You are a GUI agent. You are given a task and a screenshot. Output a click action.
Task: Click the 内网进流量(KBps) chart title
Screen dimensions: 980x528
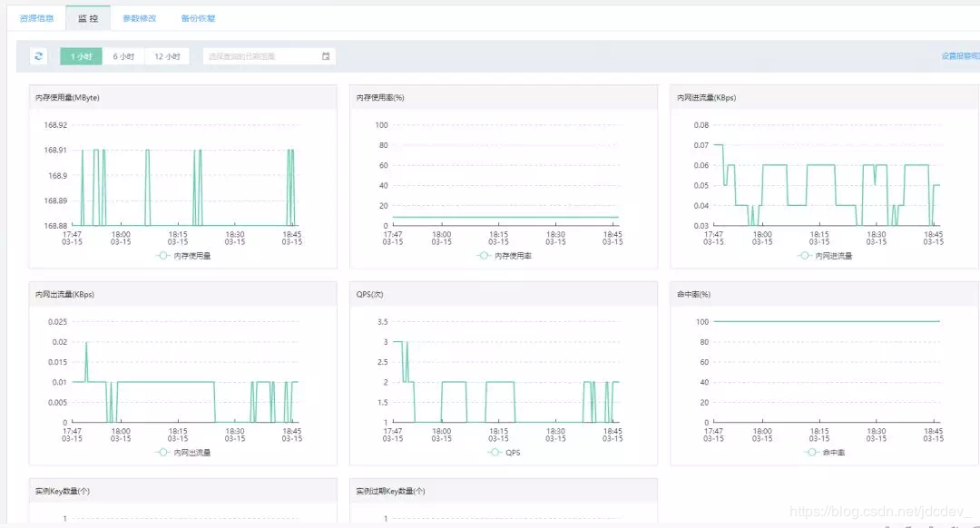pyautogui.click(x=706, y=97)
